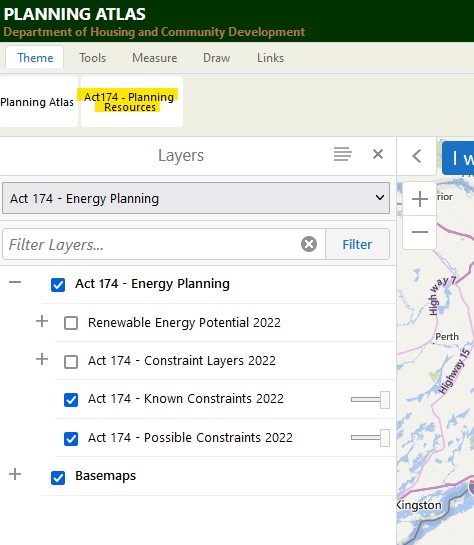Click the Basemaps label
Screen dimensions: 474x545
(x=106, y=476)
